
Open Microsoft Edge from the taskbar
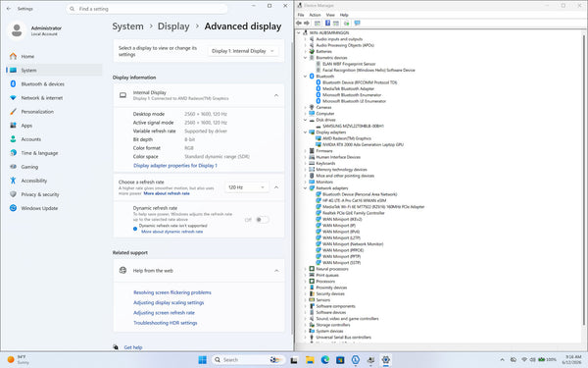point(325,360)
